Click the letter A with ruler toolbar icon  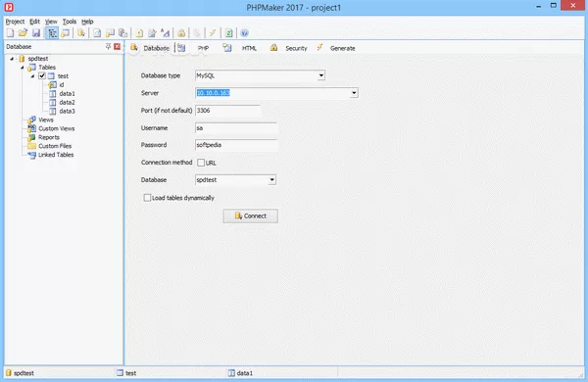166,33
